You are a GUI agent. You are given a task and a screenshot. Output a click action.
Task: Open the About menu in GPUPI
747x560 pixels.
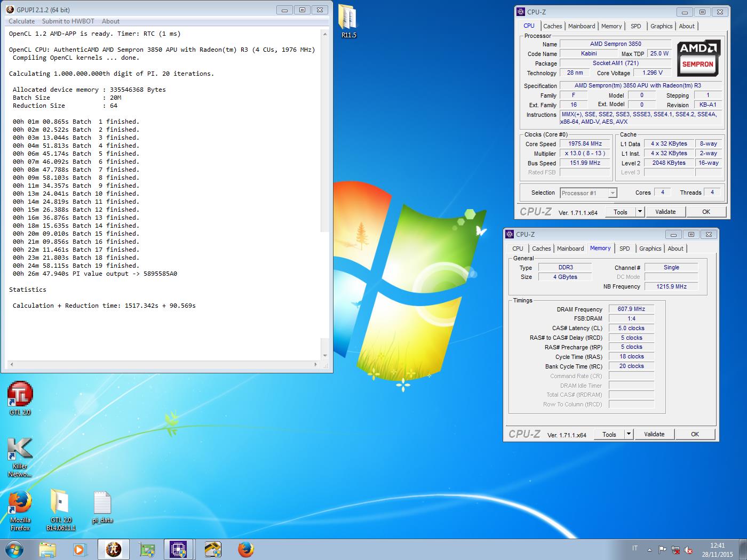[x=110, y=21]
